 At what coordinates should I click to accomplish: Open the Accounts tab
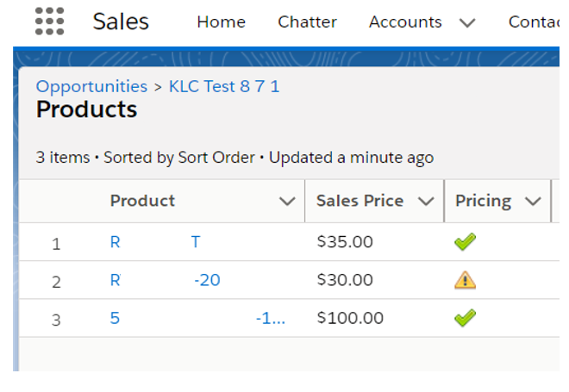click(405, 22)
